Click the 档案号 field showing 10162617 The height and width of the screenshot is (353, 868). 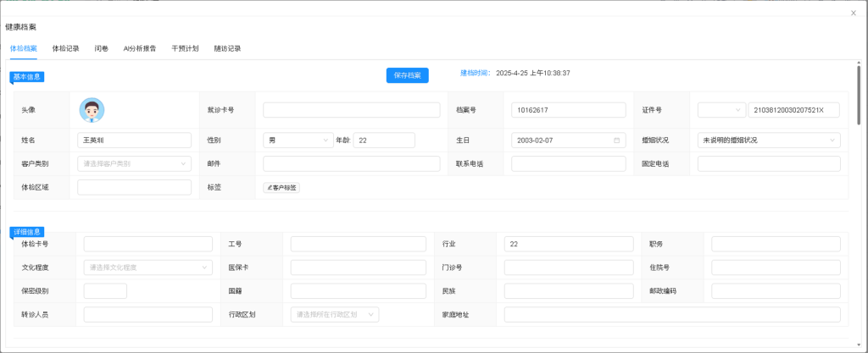[x=569, y=110]
